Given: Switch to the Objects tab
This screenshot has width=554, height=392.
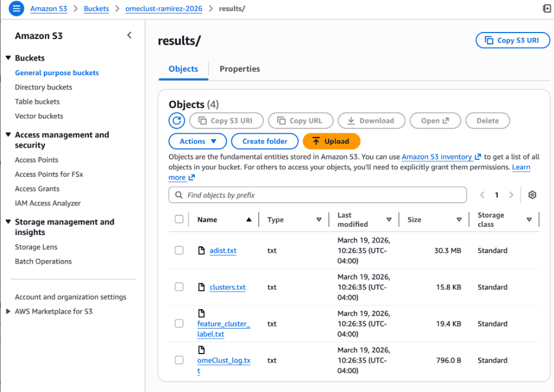Looking at the screenshot, I should pos(183,69).
